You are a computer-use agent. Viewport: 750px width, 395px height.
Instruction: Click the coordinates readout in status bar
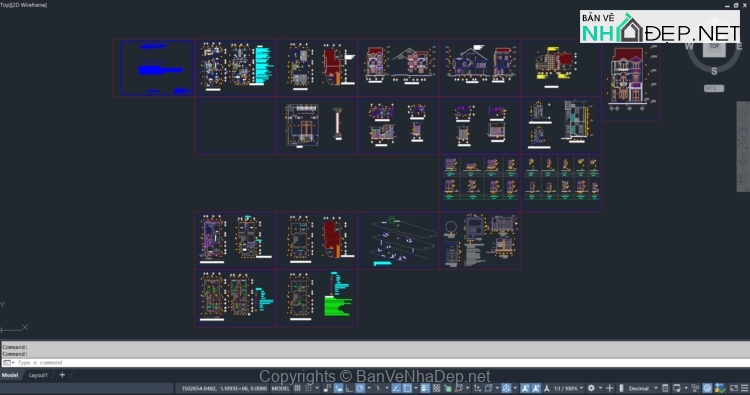224,388
